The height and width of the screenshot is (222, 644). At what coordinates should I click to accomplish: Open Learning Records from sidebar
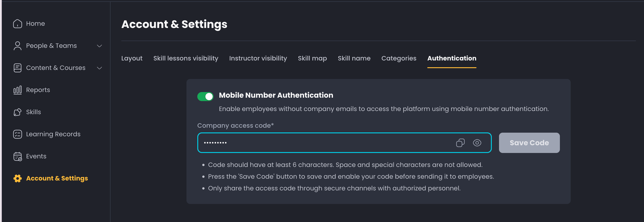(53, 134)
